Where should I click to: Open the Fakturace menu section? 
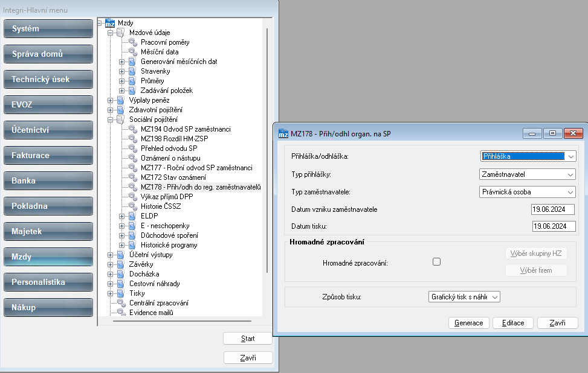(x=48, y=156)
